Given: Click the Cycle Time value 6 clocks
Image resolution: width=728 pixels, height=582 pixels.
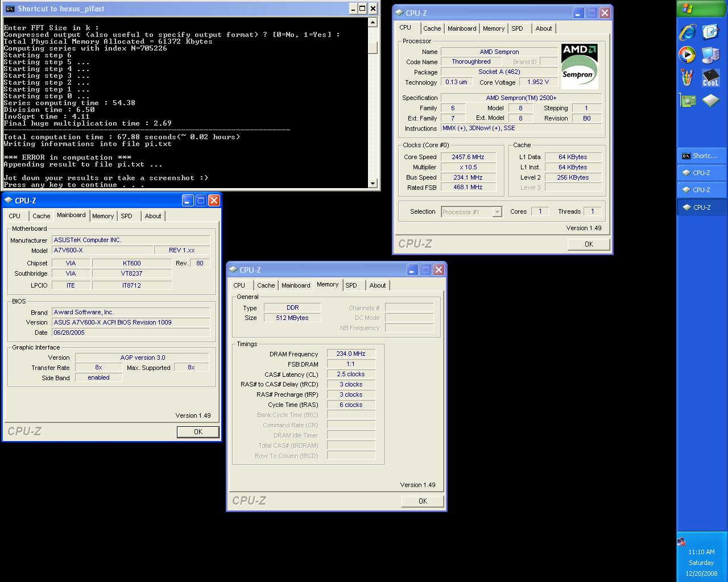Looking at the screenshot, I should point(351,405).
